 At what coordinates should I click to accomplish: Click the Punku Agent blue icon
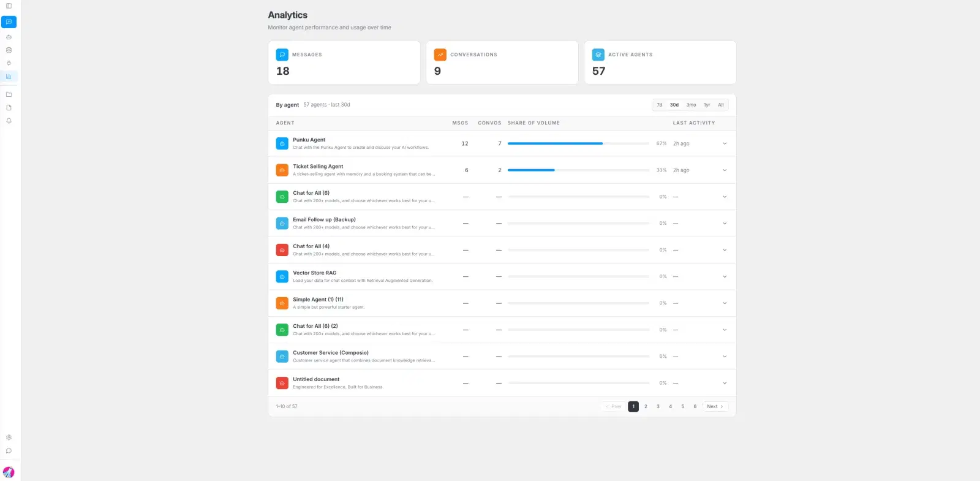coord(282,143)
